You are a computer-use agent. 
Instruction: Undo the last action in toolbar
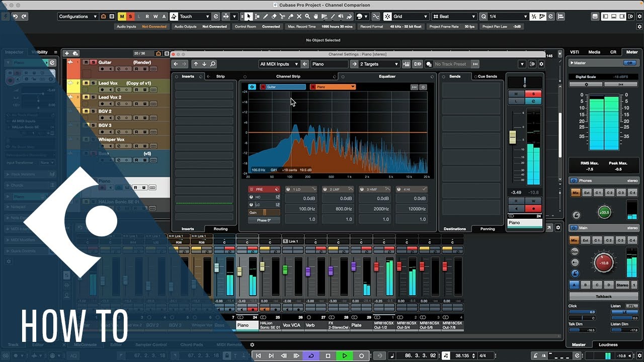point(16,17)
